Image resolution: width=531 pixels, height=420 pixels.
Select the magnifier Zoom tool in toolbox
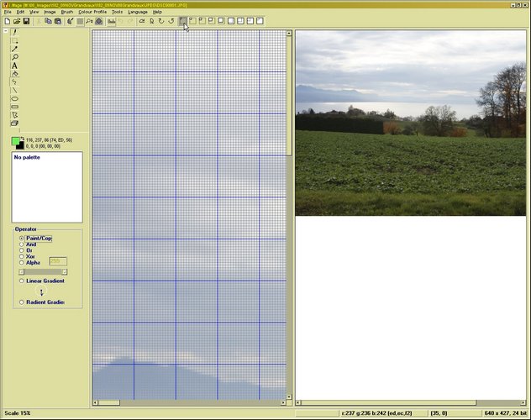pyautogui.click(x=15, y=57)
